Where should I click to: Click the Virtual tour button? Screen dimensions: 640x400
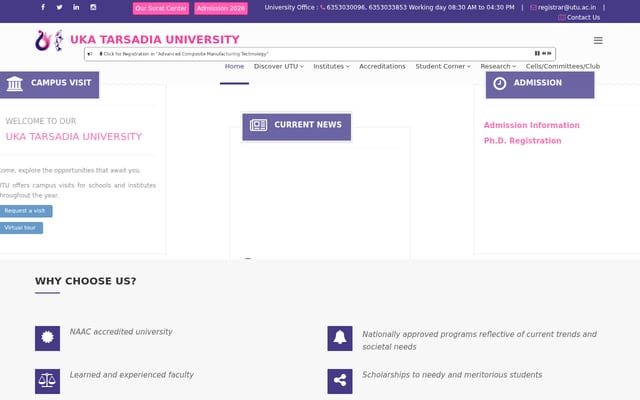(x=20, y=228)
